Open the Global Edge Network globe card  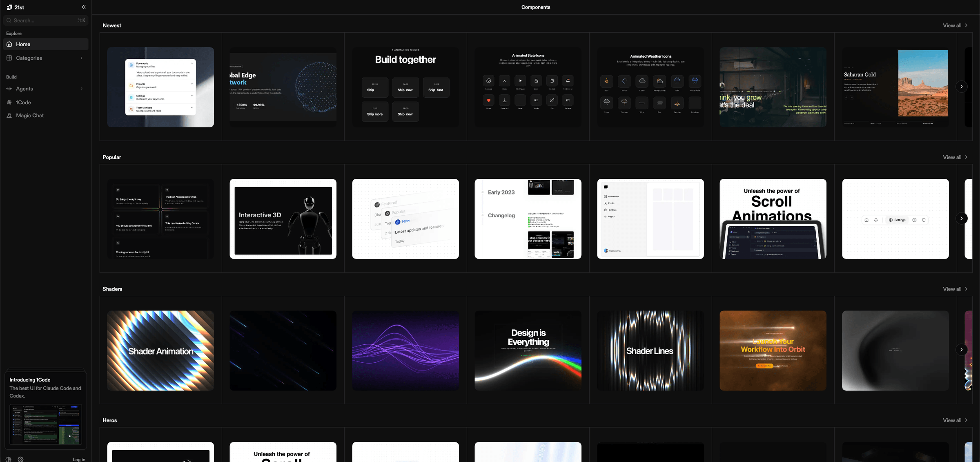click(283, 87)
